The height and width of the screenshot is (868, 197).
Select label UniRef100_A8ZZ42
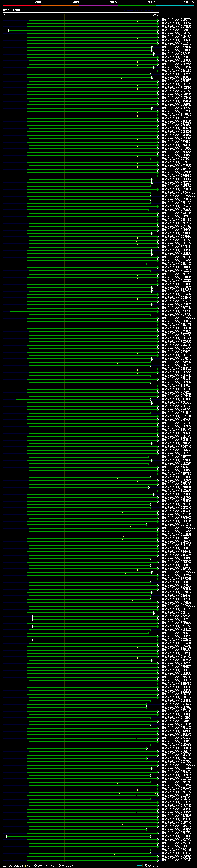point(176,43)
